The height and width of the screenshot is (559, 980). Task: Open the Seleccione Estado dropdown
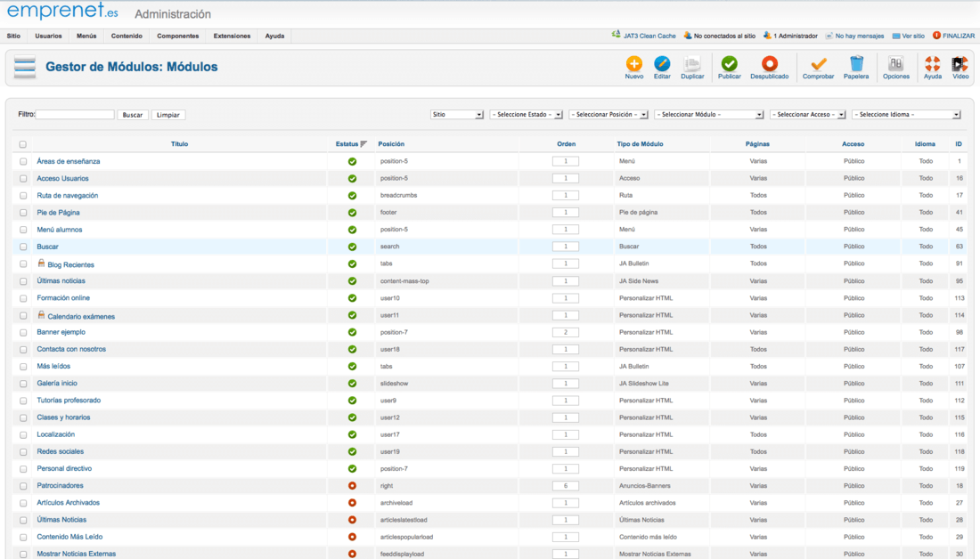(x=527, y=114)
